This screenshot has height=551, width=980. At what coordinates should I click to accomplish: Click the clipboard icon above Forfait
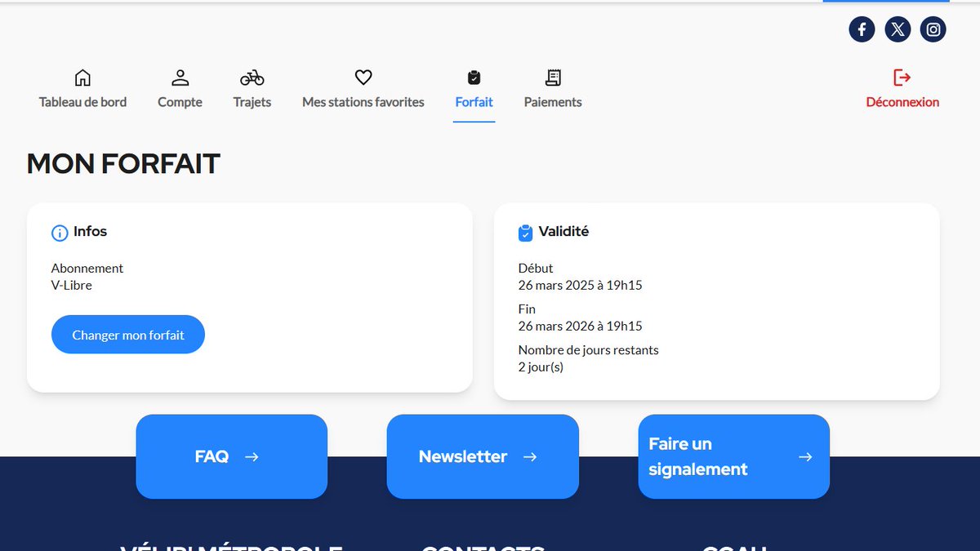(474, 78)
